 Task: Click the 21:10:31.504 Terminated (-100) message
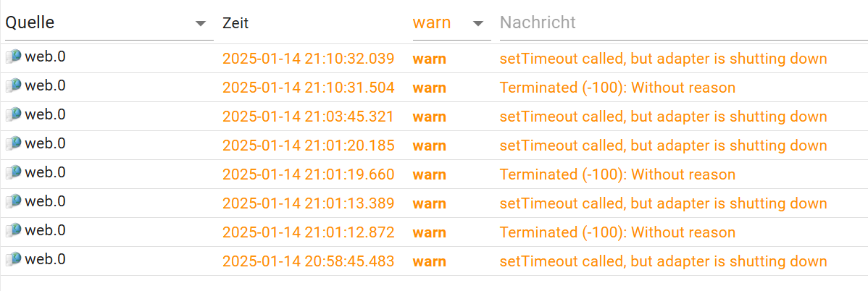pos(617,88)
